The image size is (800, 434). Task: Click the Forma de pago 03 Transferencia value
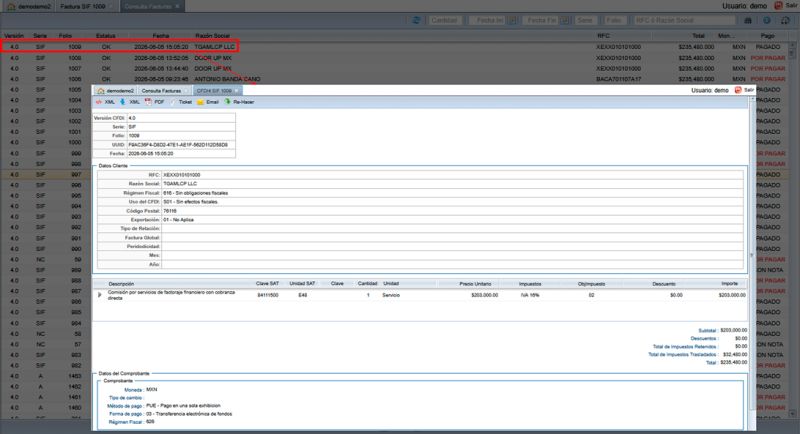point(189,414)
